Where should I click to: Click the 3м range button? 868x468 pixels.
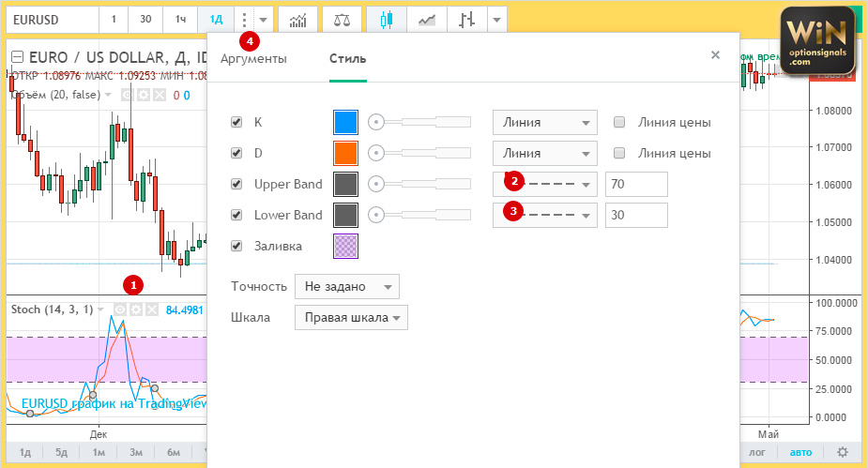click(136, 452)
